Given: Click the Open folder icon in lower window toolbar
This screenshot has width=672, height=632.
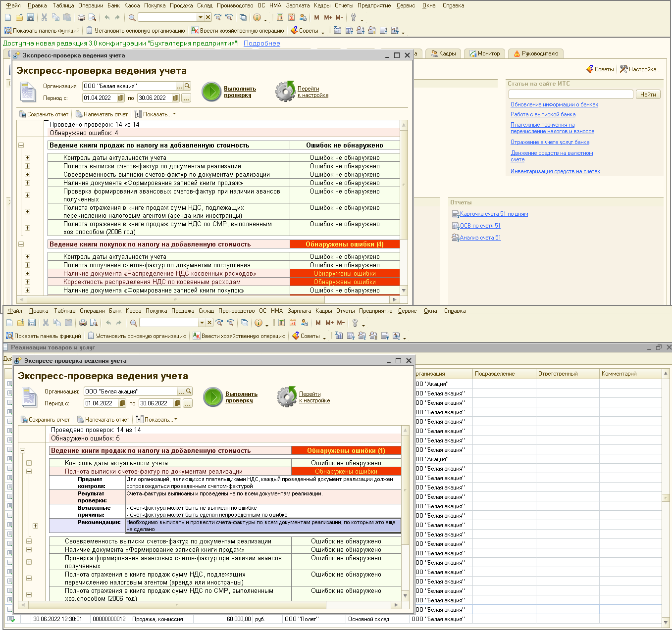Looking at the screenshot, I should [21, 323].
